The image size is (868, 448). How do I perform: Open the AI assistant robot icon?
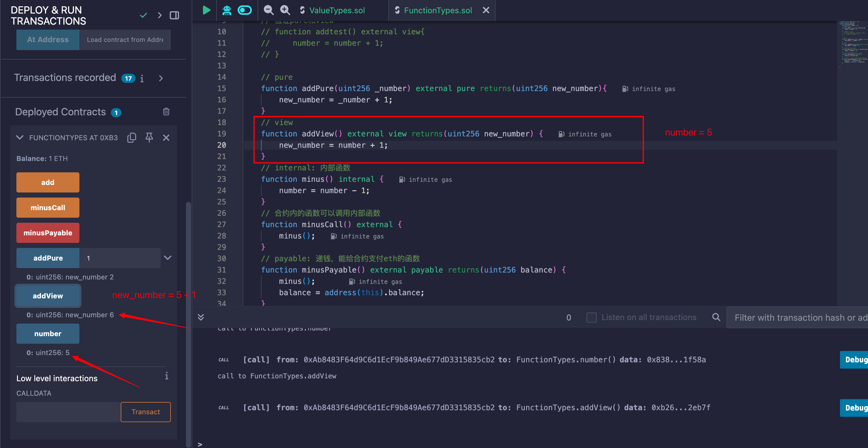tap(227, 10)
